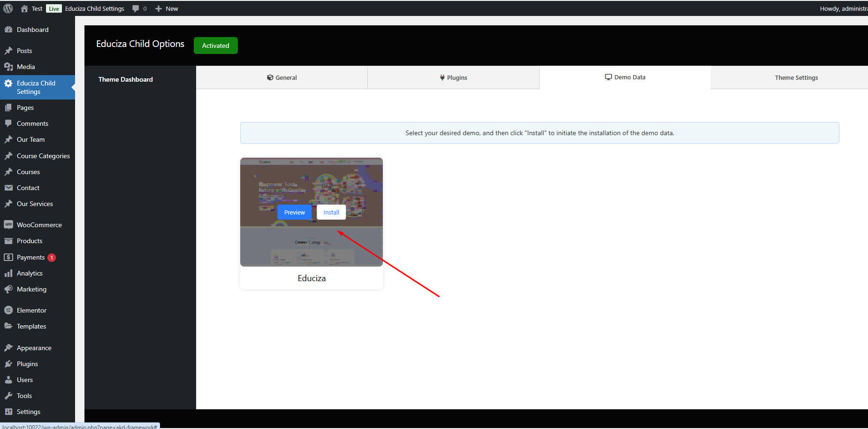Click the Live badge in admin bar
Screen dimensions: 868x429
tap(54, 8)
